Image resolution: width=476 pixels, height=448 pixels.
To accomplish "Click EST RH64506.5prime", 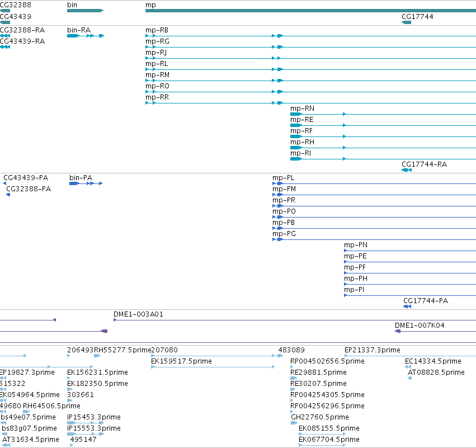I will click(51, 407).
